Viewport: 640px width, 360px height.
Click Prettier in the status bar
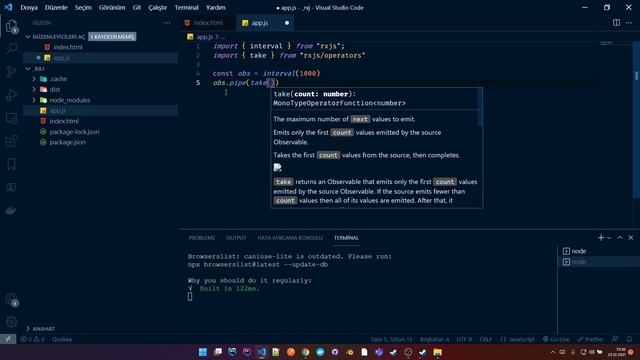[590, 339]
